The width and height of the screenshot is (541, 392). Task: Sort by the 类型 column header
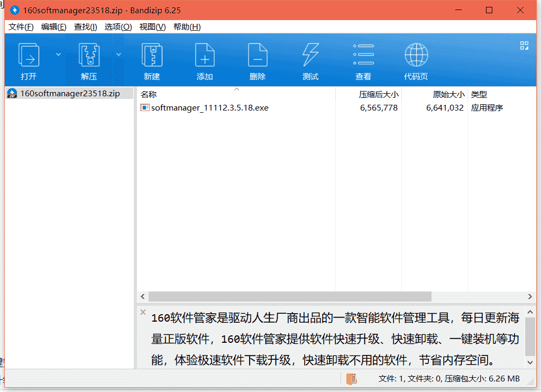tap(479, 94)
